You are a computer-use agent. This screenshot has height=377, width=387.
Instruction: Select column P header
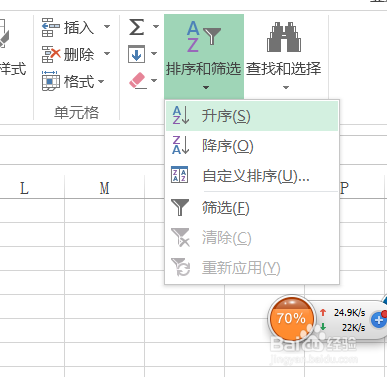point(344,188)
